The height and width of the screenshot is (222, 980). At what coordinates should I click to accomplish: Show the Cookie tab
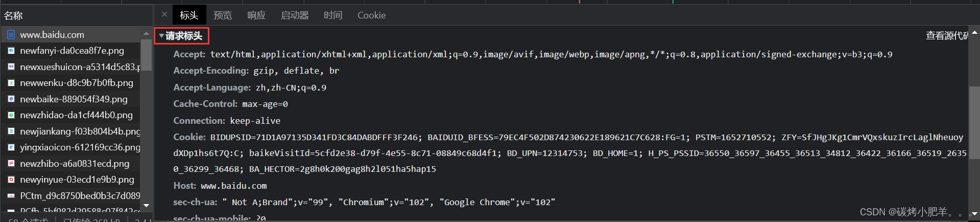pos(371,15)
